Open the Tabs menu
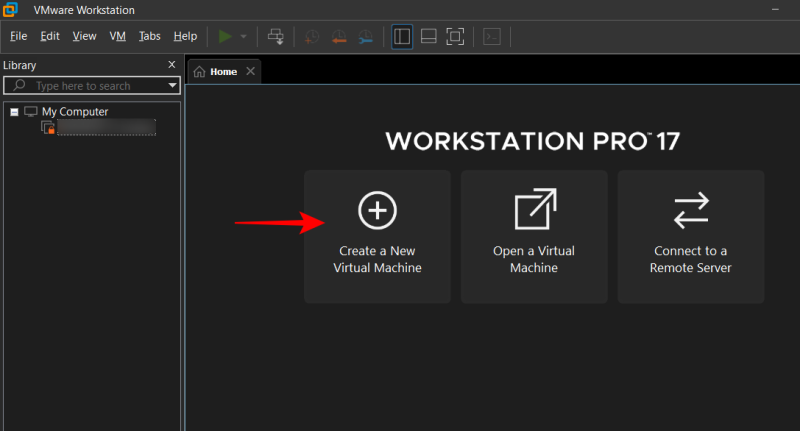This screenshot has width=800, height=431. (x=149, y=36)
